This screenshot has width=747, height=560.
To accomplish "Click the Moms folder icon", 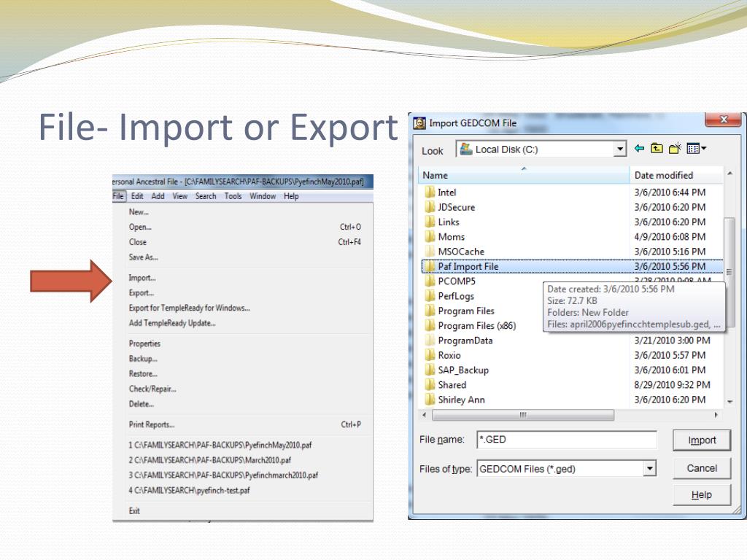I will 430,237.
